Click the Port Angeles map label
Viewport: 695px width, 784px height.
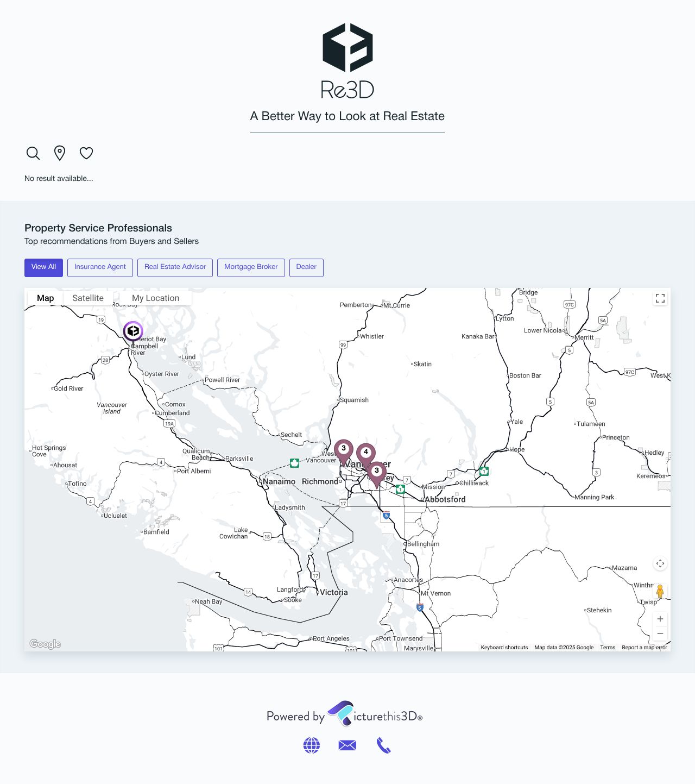(331, 639)
